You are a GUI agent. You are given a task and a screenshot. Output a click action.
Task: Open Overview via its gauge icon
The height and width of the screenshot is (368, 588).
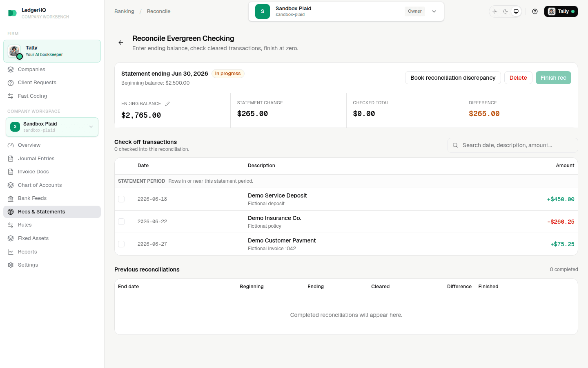(x=11, y=145)
